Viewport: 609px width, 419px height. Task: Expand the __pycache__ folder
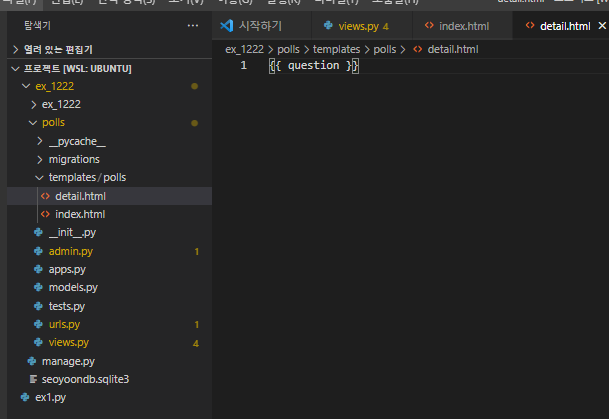(x=40, y=141)
